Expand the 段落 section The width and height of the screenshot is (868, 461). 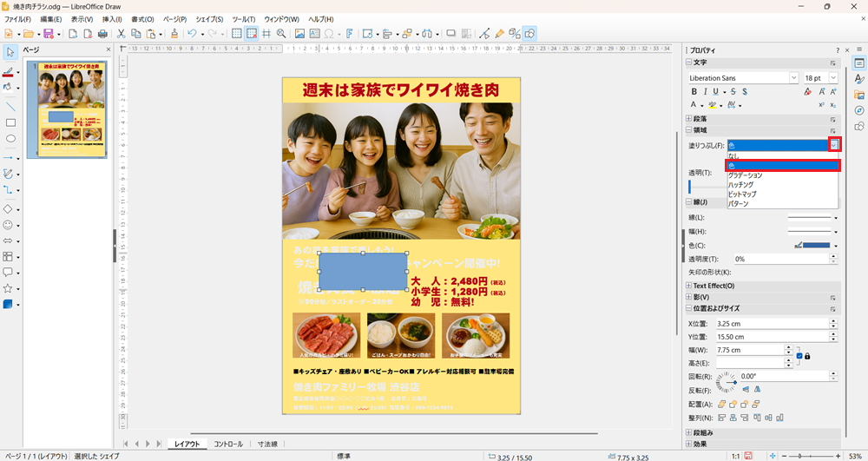tap(688, 118)
